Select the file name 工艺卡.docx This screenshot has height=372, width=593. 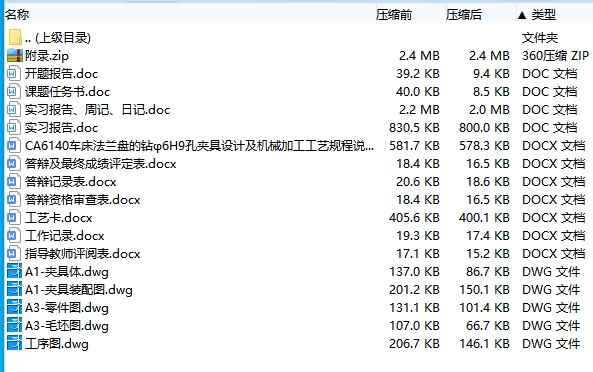59,218
